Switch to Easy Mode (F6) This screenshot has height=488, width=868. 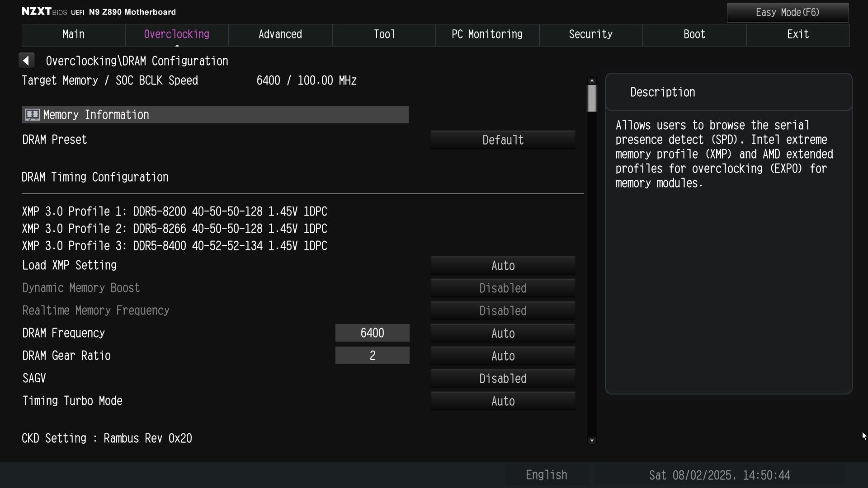point(788,13)
